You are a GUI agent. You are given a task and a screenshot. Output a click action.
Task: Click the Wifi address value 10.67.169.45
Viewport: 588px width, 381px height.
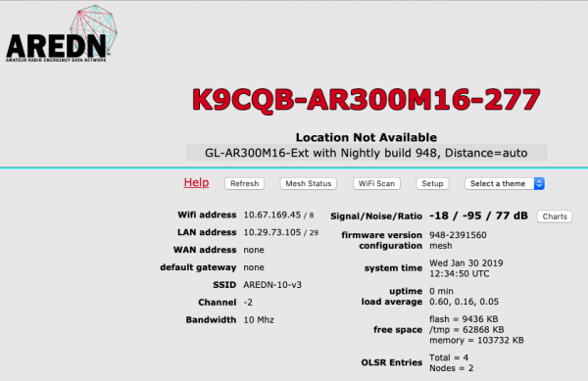272,215
